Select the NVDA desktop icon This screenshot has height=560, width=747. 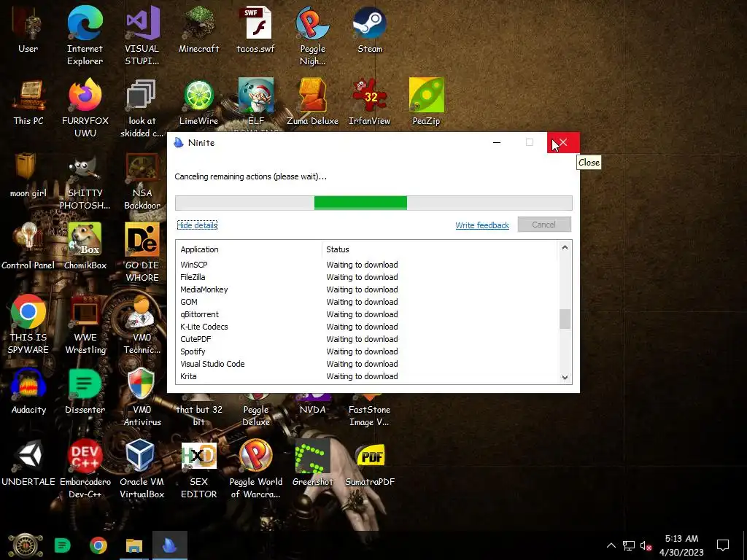pyautogui.click(x=312, y=405)
